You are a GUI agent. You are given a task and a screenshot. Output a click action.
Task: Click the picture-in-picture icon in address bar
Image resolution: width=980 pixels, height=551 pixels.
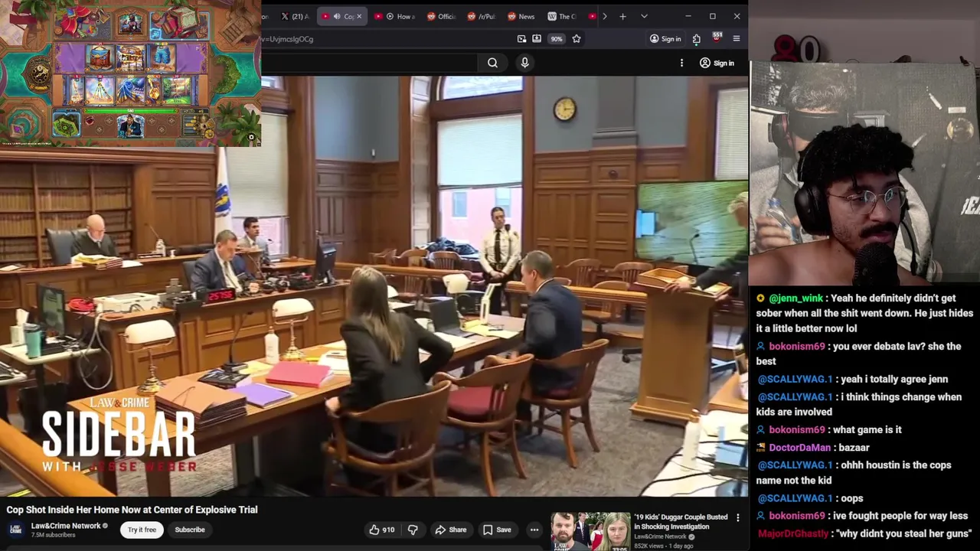(521, 39)
